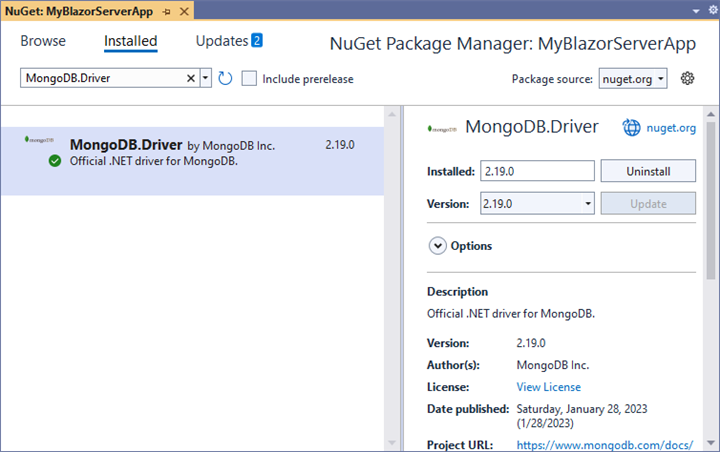
Task: Click 'Official .NET driver for MongoDB.' list description
Action: click(154, 161)
